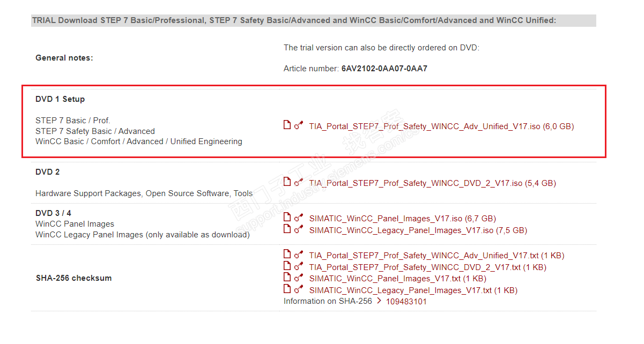Click document icon beside SIMATIC_WinCC_Panel_Images_V17.txt
The image size is (644, 344).
click(287, 278)
